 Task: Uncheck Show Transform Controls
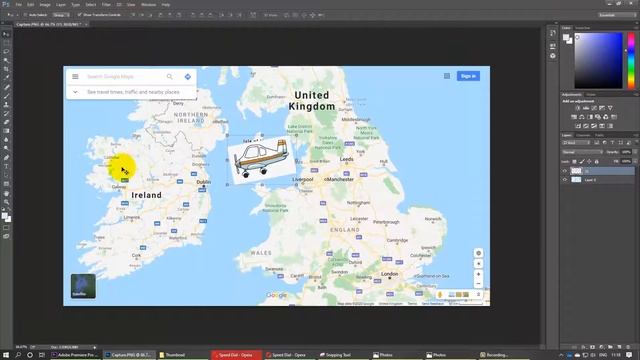(80, 15)
